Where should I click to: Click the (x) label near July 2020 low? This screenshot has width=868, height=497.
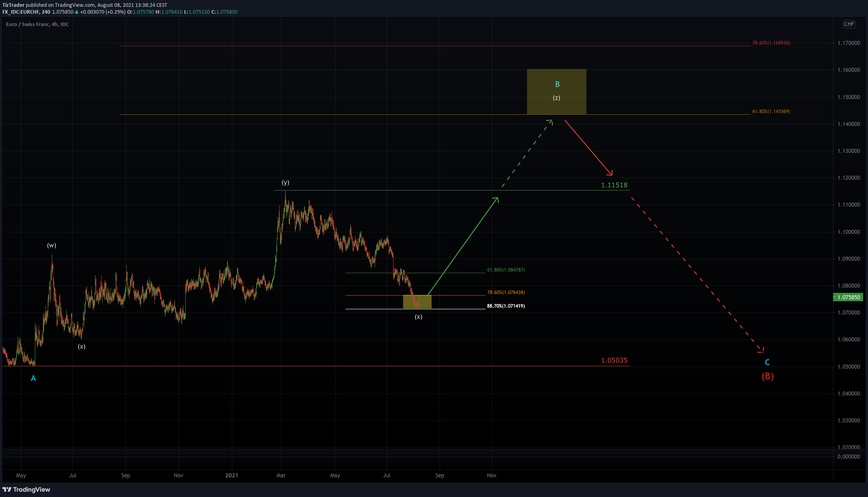pyautogui.click(x=81, y=347)
